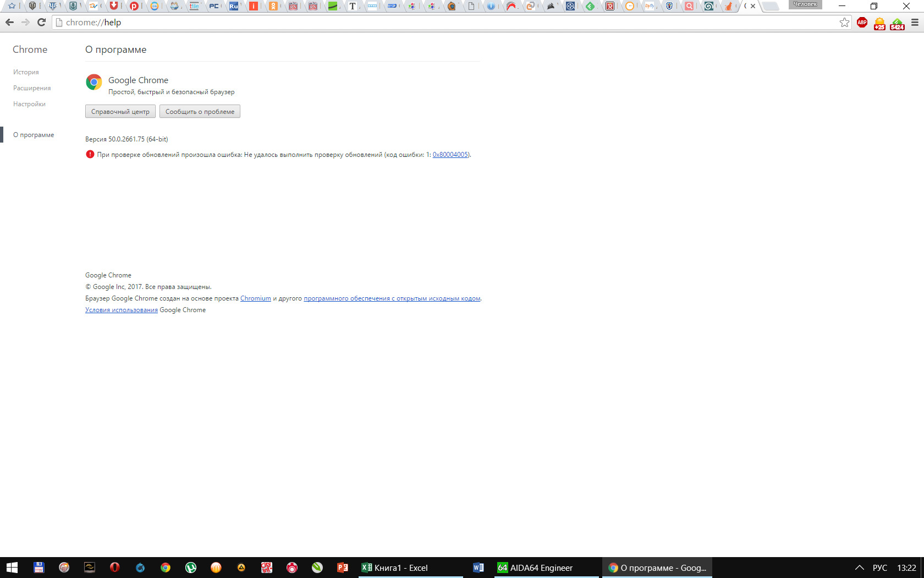Close the current О программе tab

point(753,6)
